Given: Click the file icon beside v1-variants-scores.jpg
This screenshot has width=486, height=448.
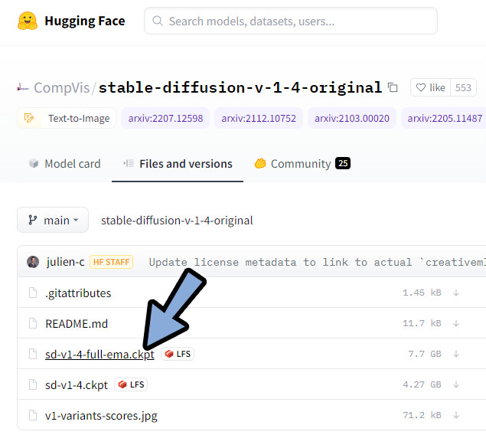Looking at the screenshot, I should coord(33,415).
